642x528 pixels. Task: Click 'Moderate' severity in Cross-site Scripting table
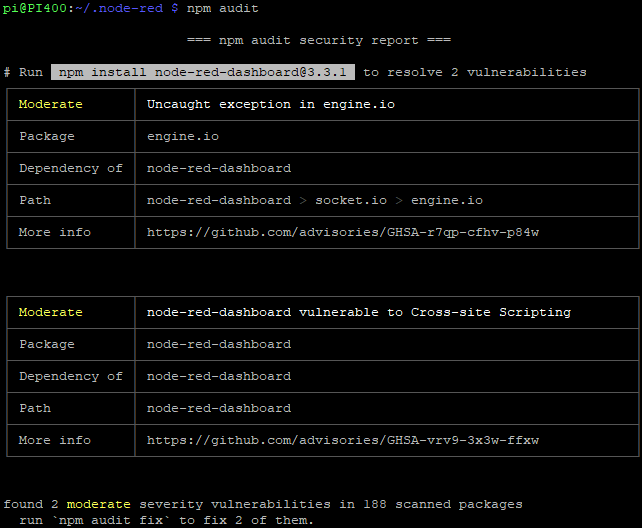[x=50, y=312]
